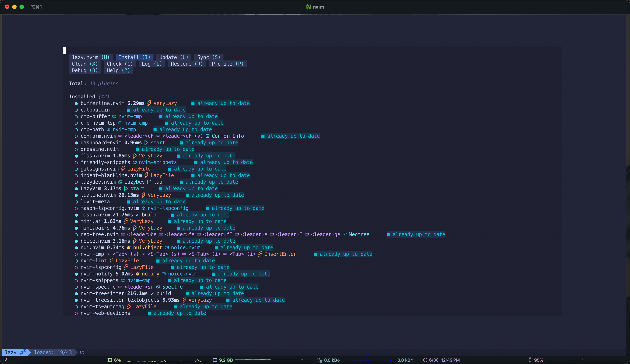The image size is (630, 364).
Task: Click the checkmark build icon on mason.nvim
Action: click(x=137, y=215)
